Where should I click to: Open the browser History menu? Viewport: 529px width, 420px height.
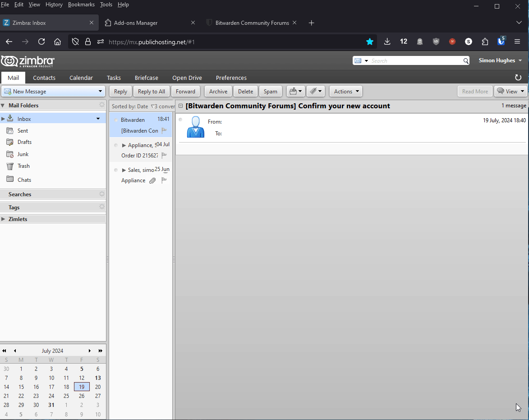(54, 5)
